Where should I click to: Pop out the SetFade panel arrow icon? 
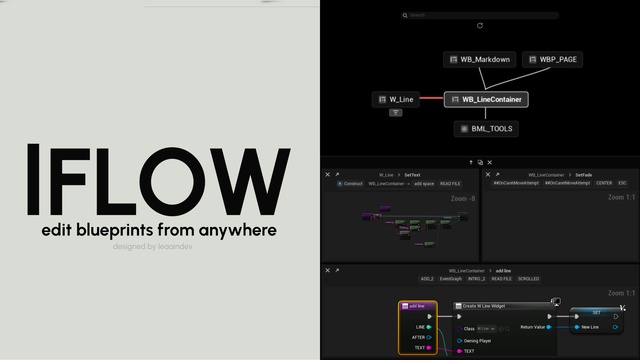497,175
